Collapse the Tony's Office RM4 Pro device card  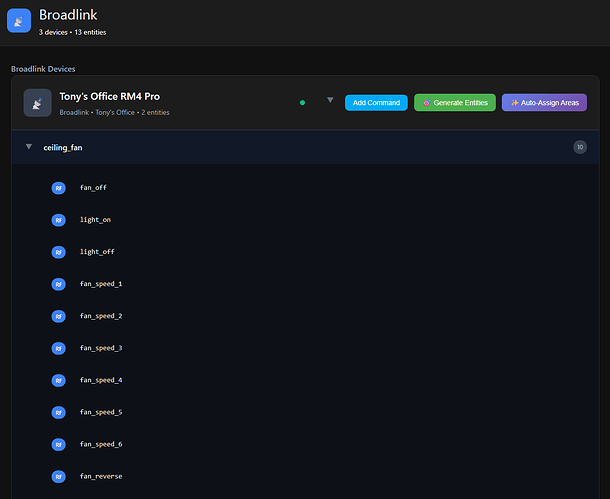click(x=330, y=100)
